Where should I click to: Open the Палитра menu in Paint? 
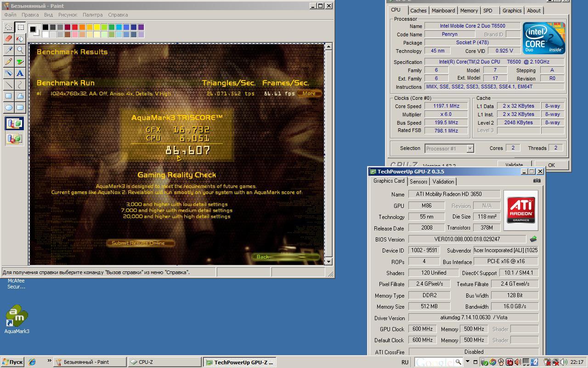point(92,15)
